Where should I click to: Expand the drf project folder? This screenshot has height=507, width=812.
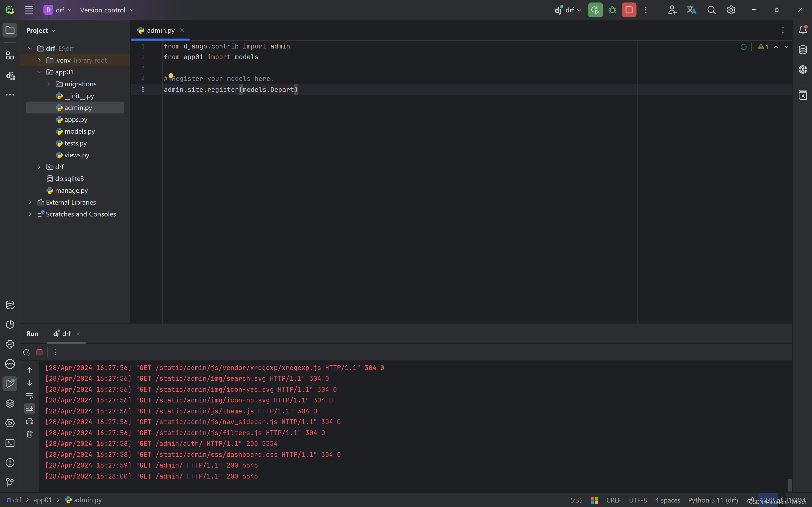point(39,167)
